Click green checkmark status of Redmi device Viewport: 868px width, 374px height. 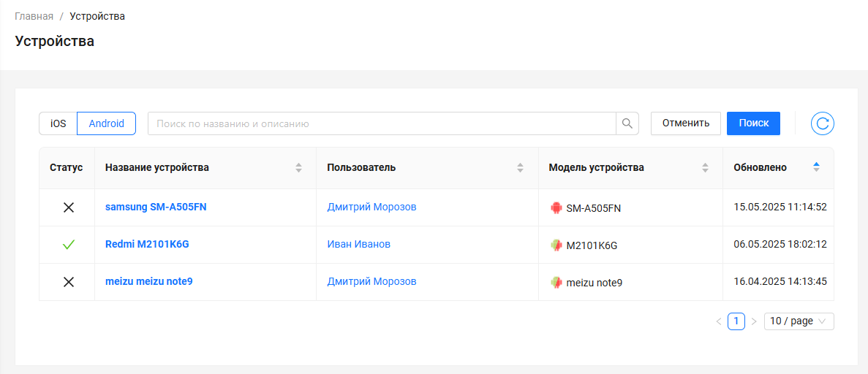point(69,245)
